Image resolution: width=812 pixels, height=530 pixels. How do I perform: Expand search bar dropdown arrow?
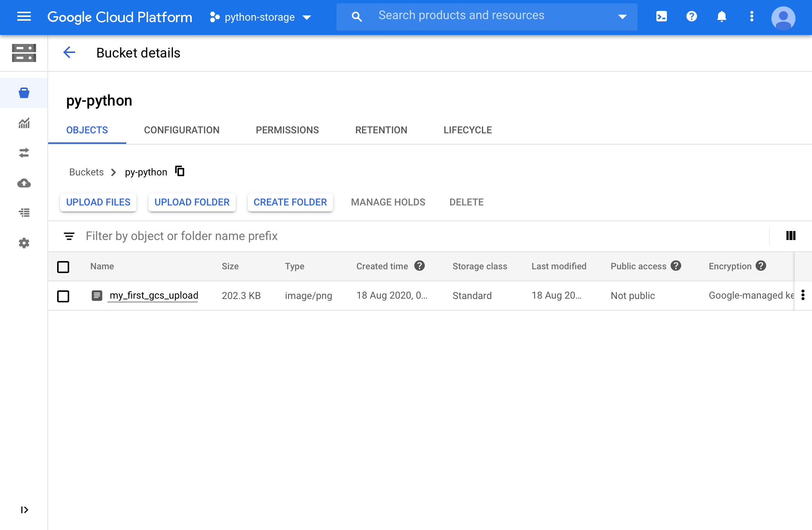[x=622, y=17]
